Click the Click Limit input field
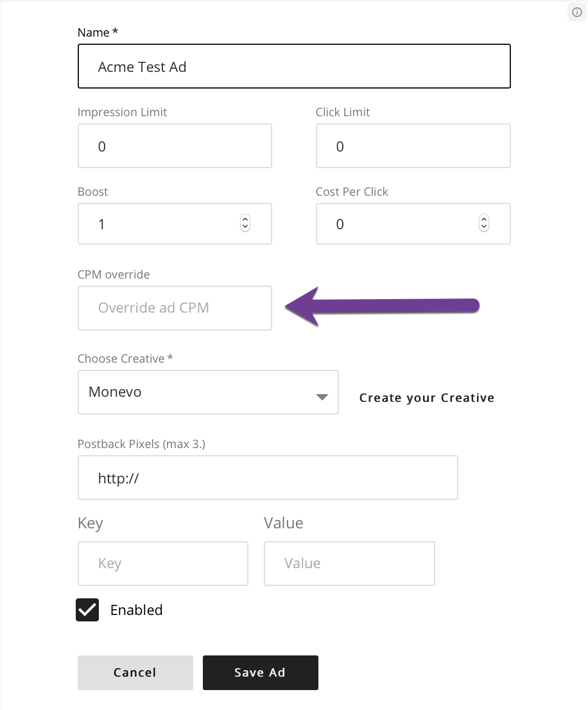Screen dimensions: 588x710 click(413, 146)
